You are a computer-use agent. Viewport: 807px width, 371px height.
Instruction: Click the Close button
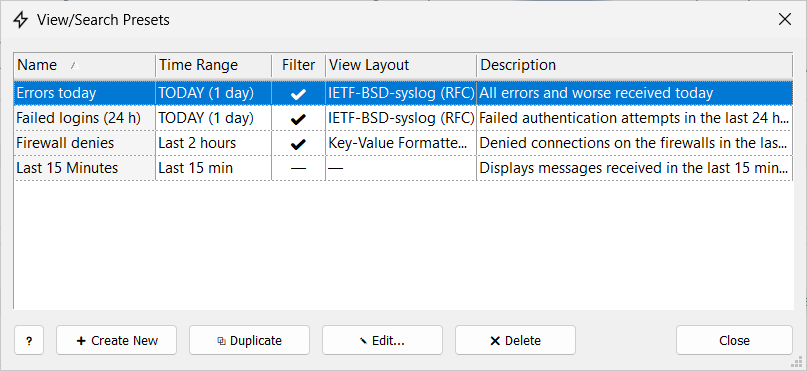coord(734,340)
